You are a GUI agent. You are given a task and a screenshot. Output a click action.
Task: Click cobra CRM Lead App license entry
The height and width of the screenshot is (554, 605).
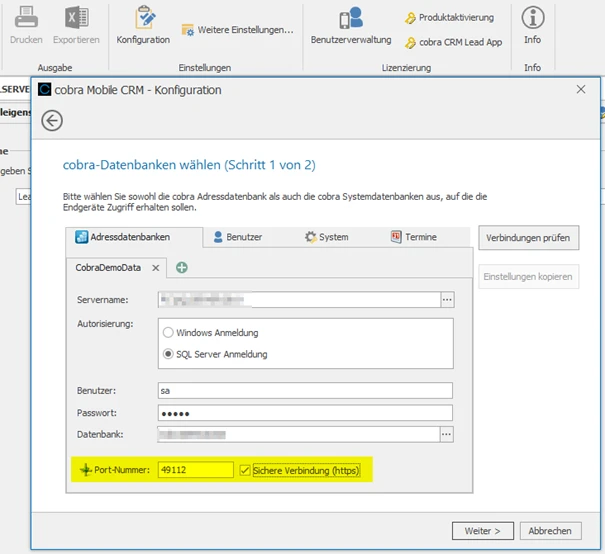click(453, 42)
